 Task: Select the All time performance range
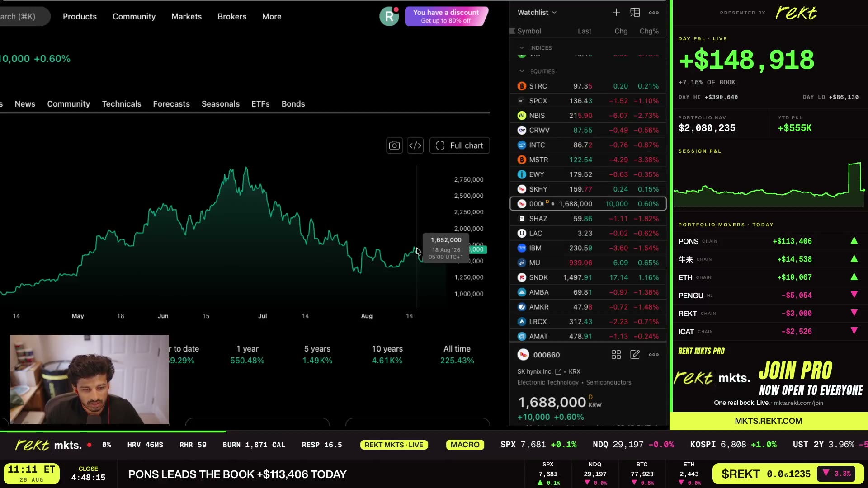point(457,355)
